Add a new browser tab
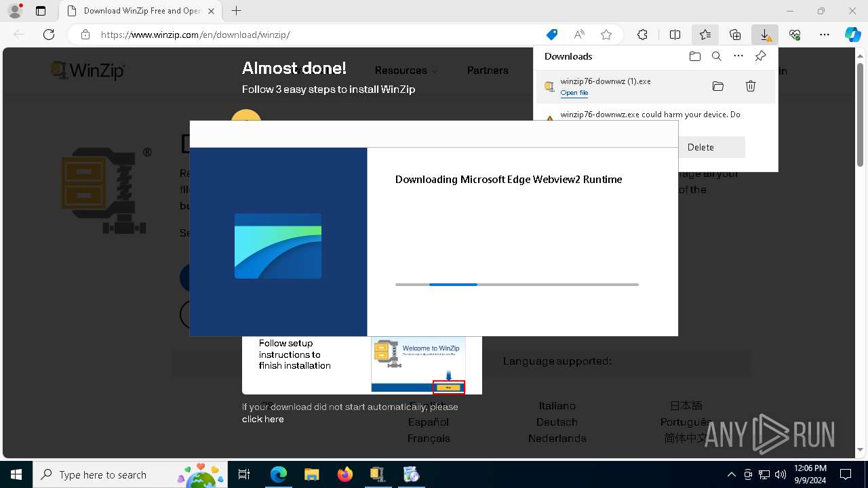Screen dimensions: 868x488 click(x=236, y=11)
